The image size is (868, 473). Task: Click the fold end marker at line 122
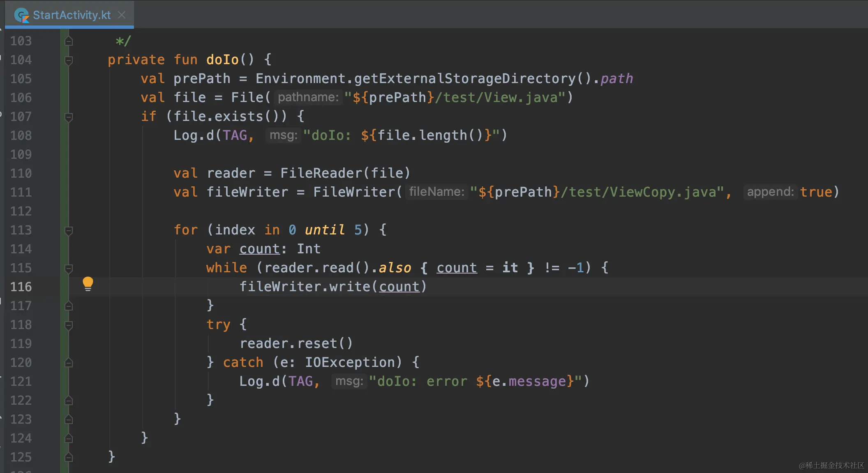click(x=69, y=401)
